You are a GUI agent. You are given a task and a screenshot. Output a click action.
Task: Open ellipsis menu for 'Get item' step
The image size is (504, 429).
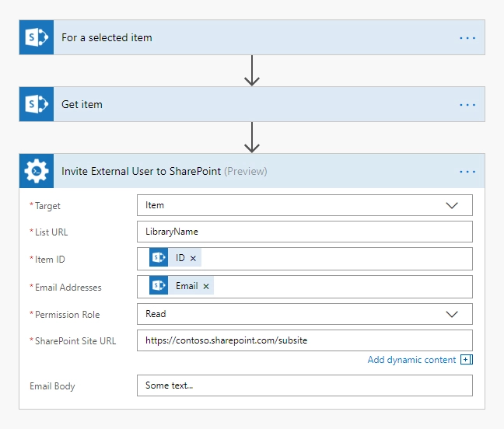point(467,105)
